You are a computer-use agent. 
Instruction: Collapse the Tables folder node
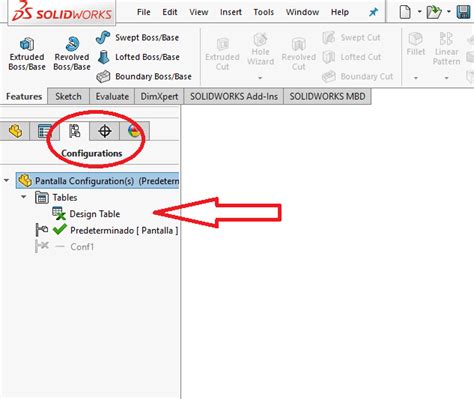(23, 197)
